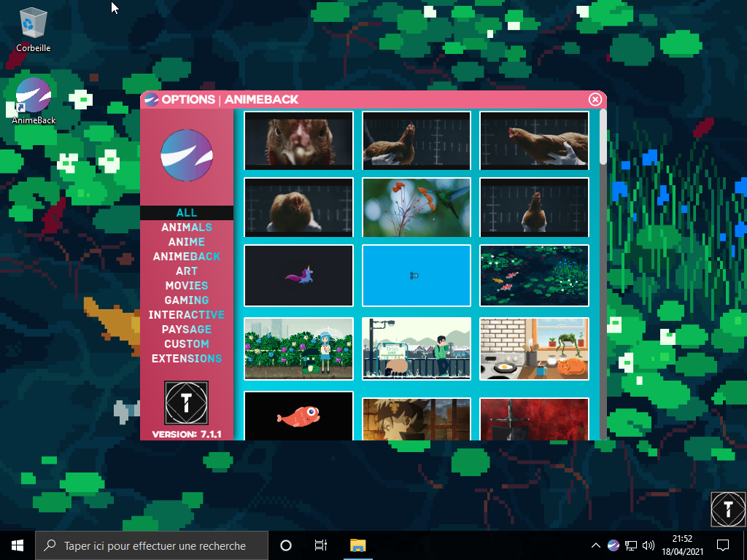Choose the wallpaper of the chicken seen from behind
The height and width of the screenshot is (560, 747).
534,208
